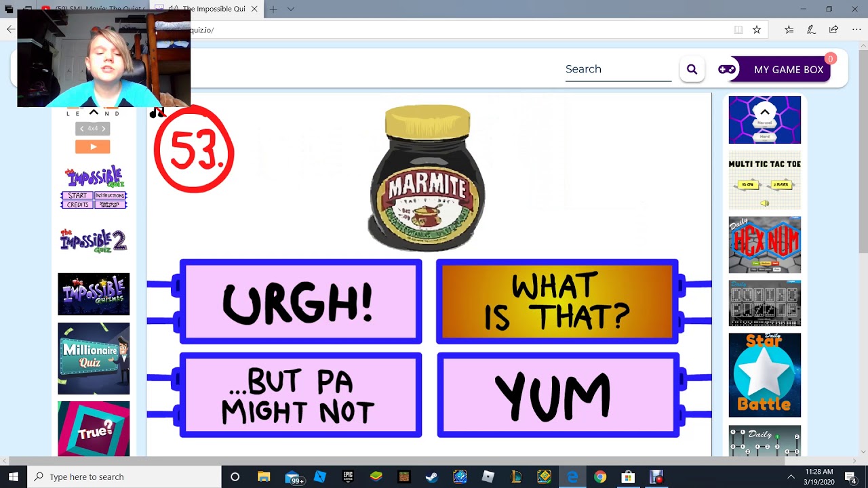Click the add notes pen icon

click(x=811, y=30)
